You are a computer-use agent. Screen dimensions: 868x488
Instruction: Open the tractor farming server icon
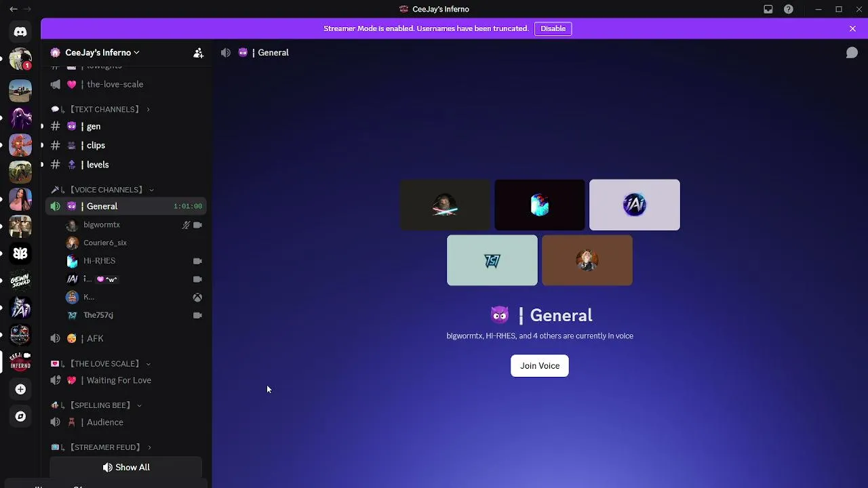tap(20, 172)
